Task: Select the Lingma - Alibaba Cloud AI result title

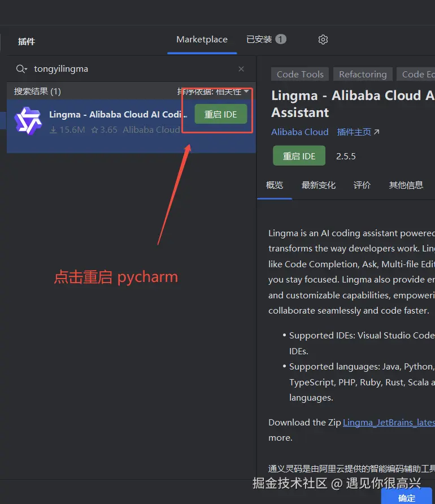Action: click(x=118, y=115)
